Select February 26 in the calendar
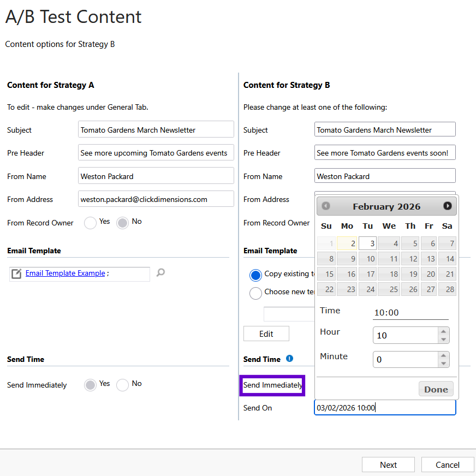Screen dimensions: 476x476 pyautogui.click(x=410, y=289)
